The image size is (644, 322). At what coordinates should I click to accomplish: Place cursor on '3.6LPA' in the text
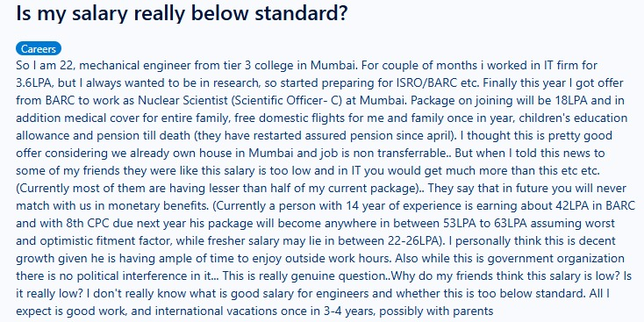click(34, 83)
